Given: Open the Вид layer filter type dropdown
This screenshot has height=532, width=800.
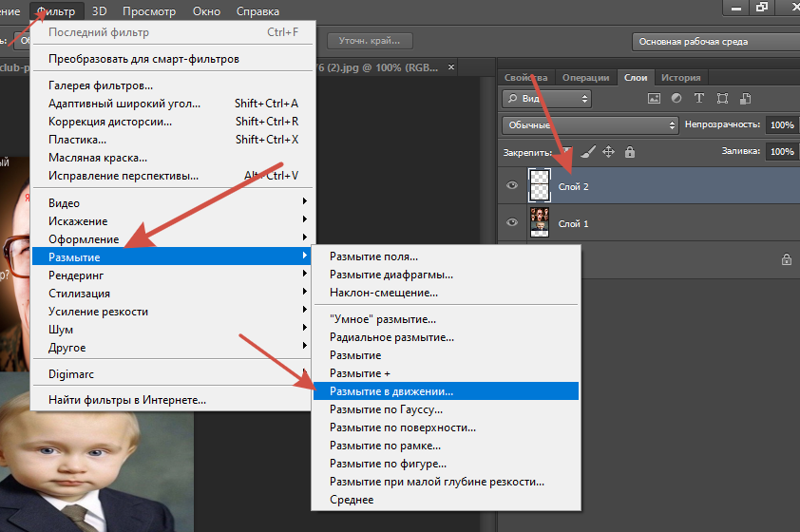Looking at the screenshot, I should pyautogui.click(x=546, y=98).
